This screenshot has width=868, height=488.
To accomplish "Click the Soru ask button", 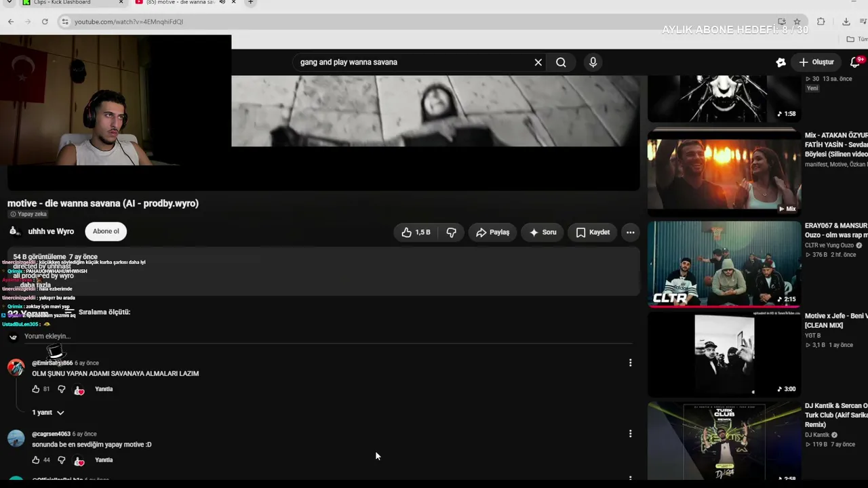I will (542, 232).
